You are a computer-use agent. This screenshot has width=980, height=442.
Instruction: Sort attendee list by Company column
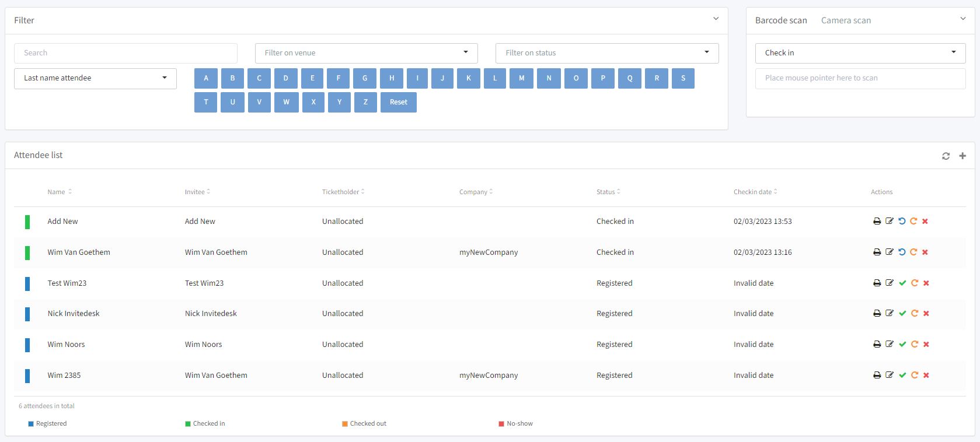click(476, 192)
